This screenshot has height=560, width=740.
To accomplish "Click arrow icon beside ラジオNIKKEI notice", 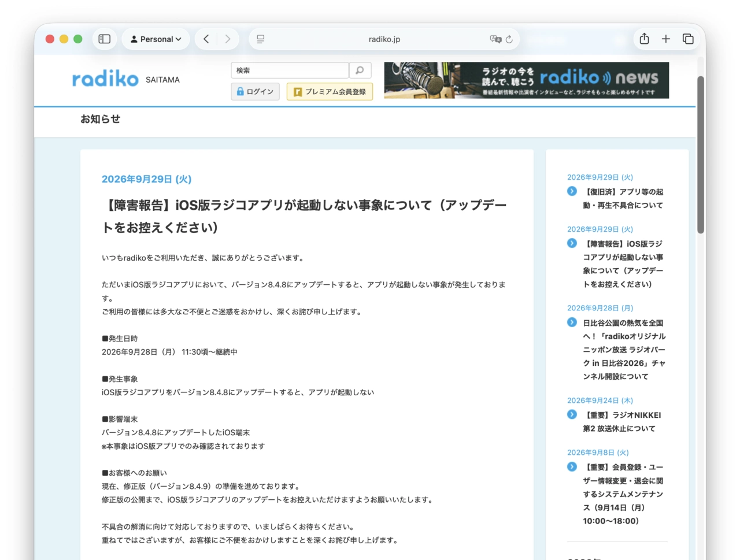I will [x=572, y=414].
